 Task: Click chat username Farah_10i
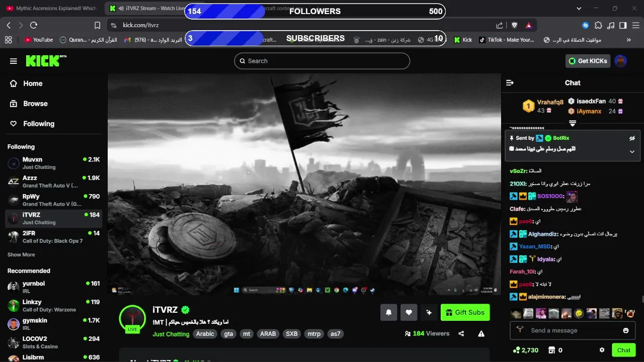point(522,271)
